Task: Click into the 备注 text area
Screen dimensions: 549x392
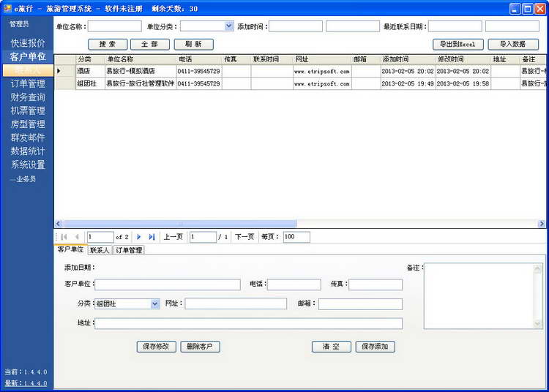Action: [x=479, y=296]
